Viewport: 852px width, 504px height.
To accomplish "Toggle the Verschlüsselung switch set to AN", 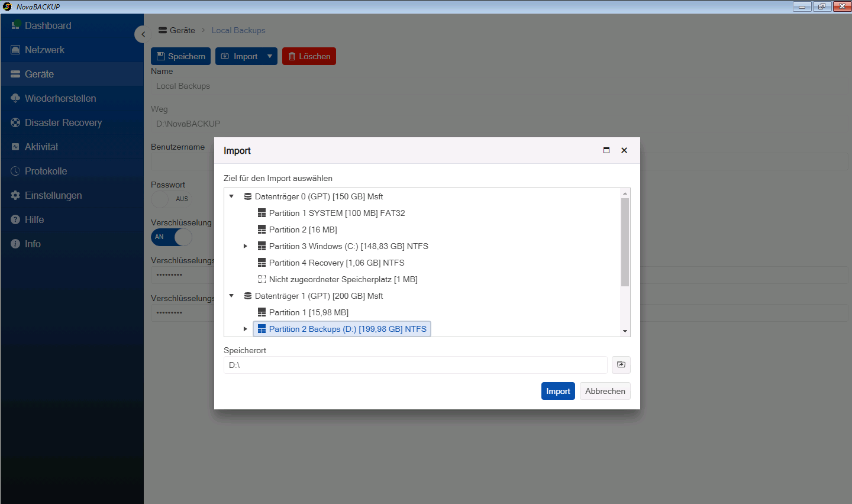I will coord(172,237).
